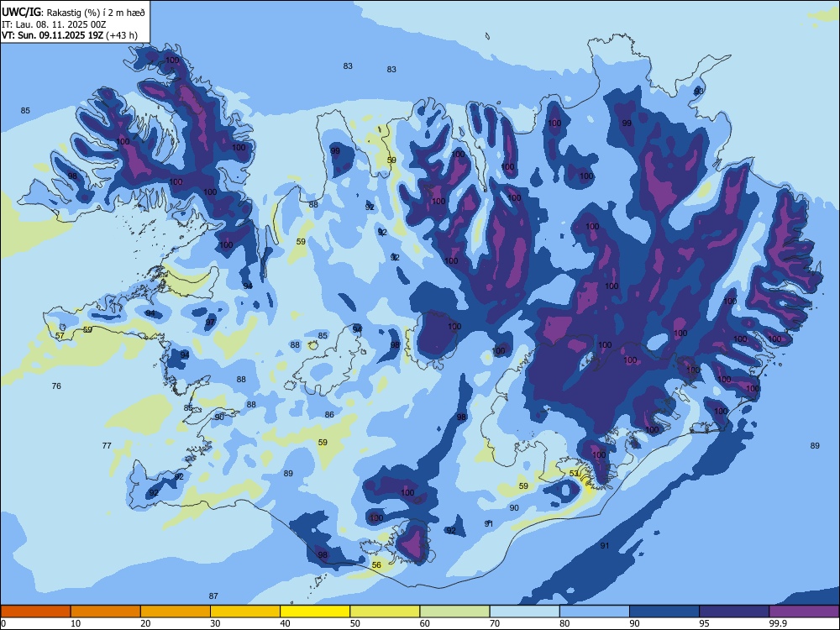This screenshot has width=840, height=630.
Task: Click the legend tick label '0'
Action: (x=3, y=623)
